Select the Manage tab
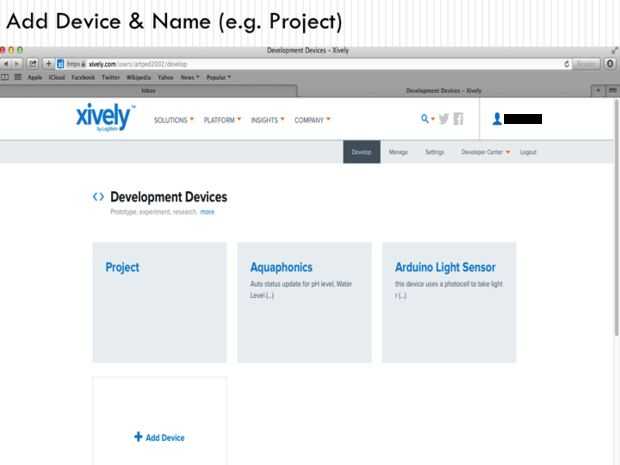The height and width of the screenshot is (465, 620). [398, 152]
